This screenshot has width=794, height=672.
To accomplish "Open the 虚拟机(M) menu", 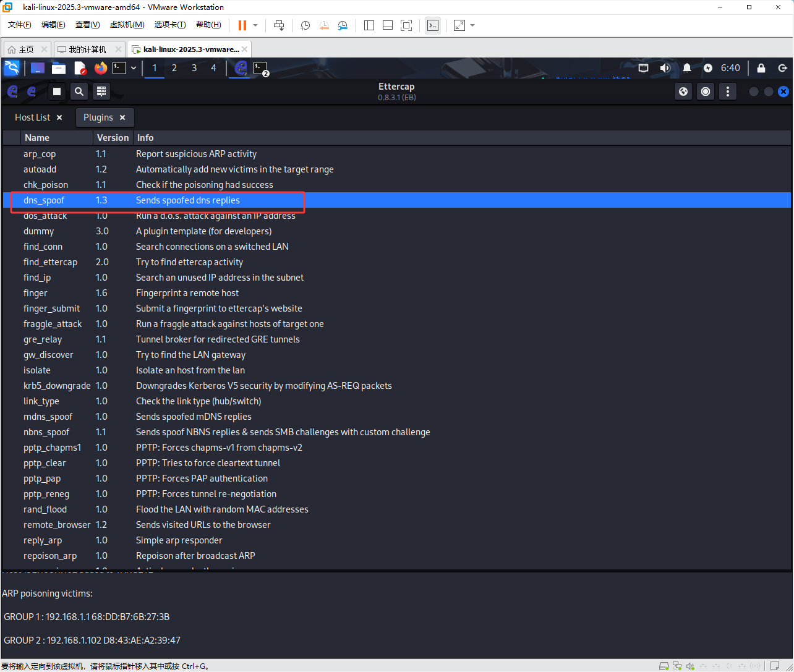I will [x=127, y=25].
